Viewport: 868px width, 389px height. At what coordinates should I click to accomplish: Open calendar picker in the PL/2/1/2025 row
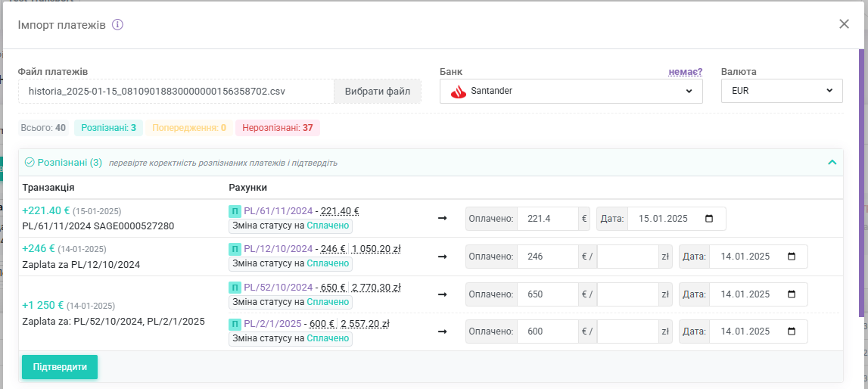pyautogui.click(x=791, y=331)
